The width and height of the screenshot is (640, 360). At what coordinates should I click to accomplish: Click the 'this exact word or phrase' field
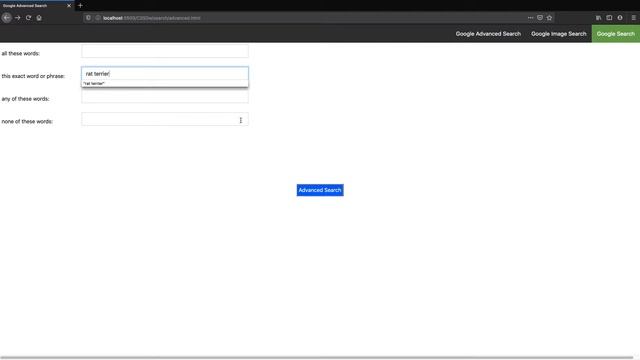(x=165, y=73)
